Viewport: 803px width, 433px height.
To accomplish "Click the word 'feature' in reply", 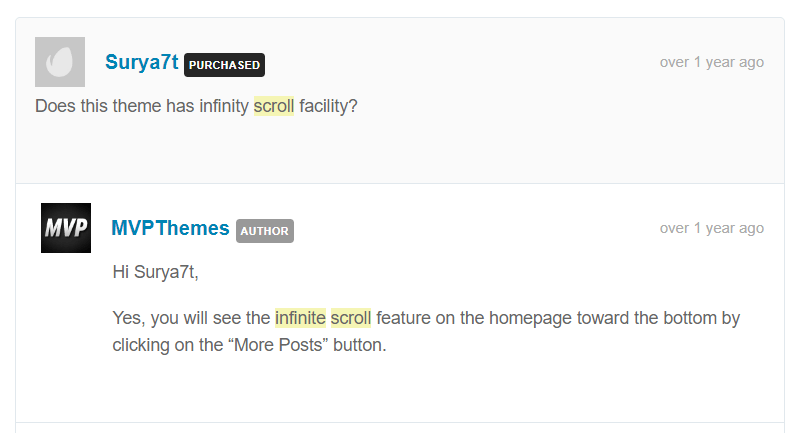I will (404, 318).
